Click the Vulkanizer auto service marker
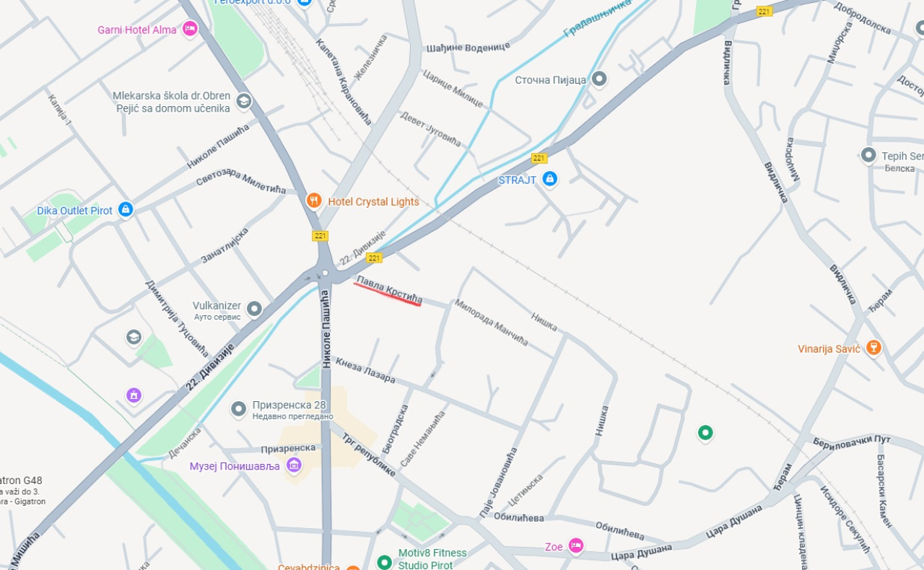The height and width of the screenshot is (570, 924). click(x=254, y=310)
